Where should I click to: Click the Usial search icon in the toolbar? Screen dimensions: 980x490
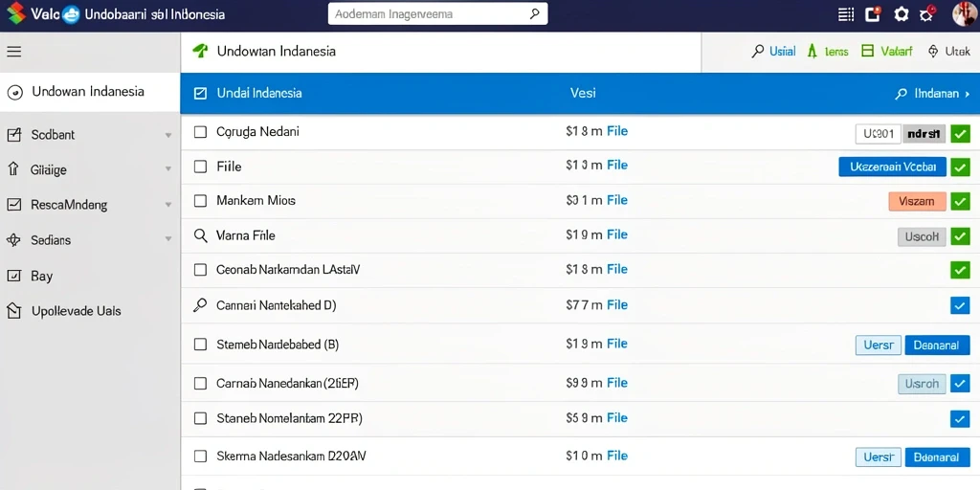[x=758, y=52]
